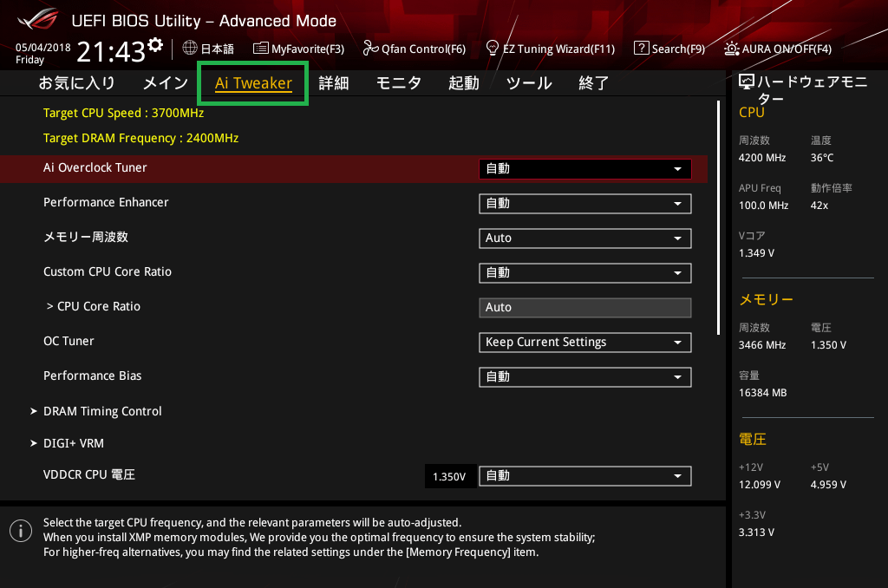The image size is (888, 588).
Task: Open the VDDCR CPU 電圧 dropdown
Action: click(584, 476)
